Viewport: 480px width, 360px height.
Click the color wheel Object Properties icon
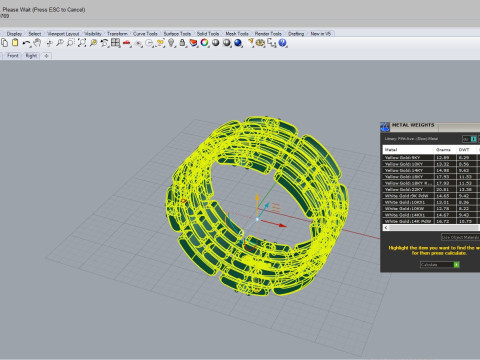(204, 43)
